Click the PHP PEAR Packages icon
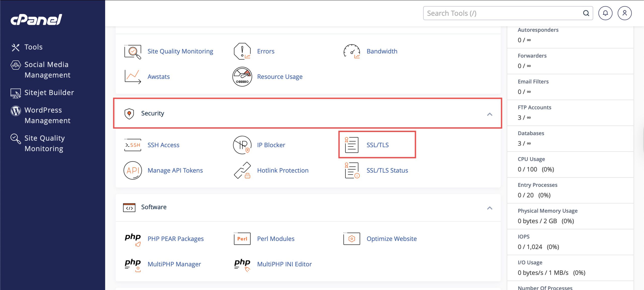Viewport: 644px width, 290px height. pos(133,240)
